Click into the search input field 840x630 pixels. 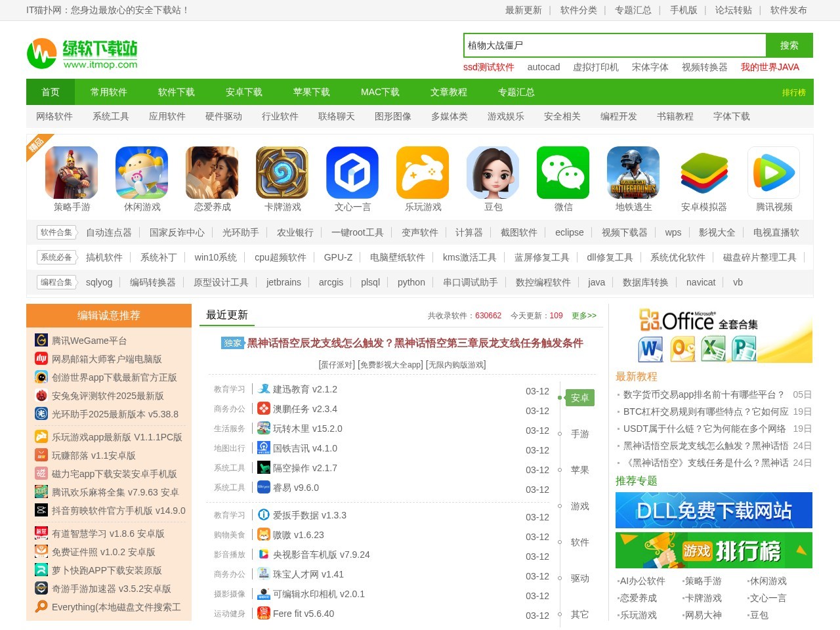coord(614,45)
